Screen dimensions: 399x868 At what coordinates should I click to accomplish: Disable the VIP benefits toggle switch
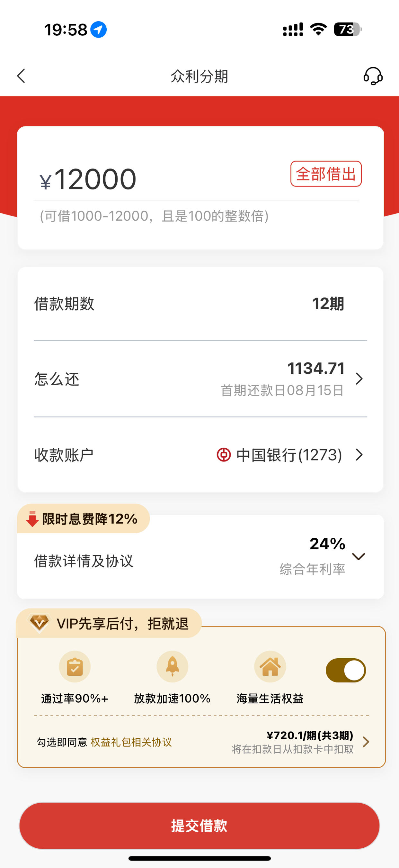(x=346, y=670)
